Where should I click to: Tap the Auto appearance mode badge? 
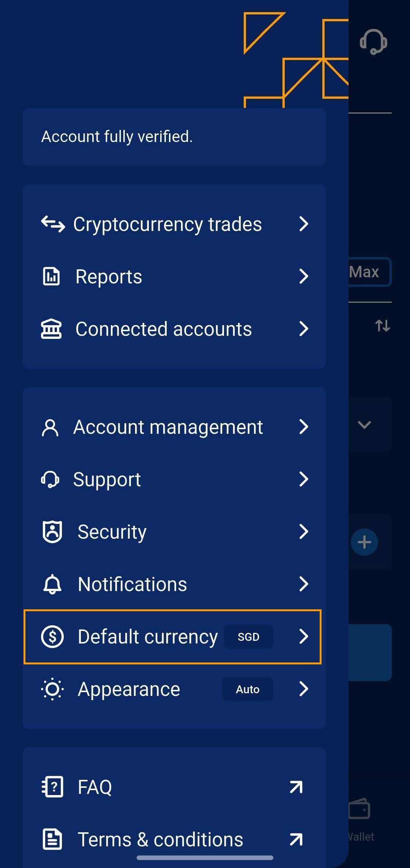248,689
